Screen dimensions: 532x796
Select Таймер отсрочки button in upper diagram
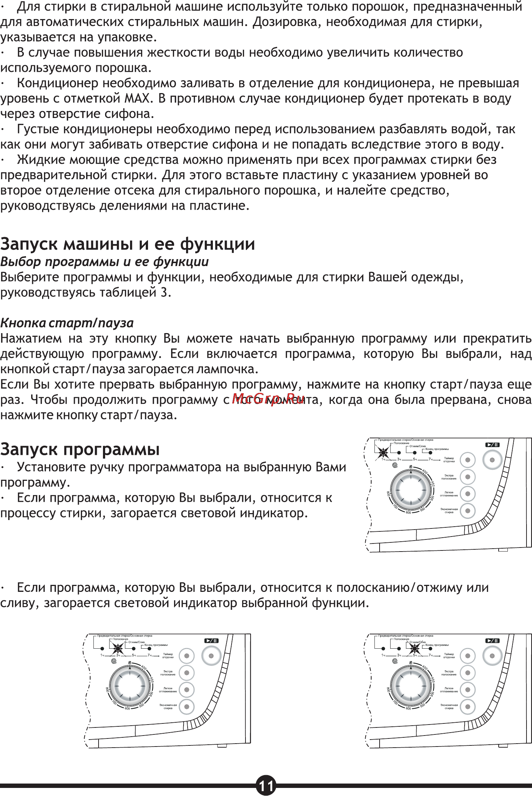tap(468, 460)
